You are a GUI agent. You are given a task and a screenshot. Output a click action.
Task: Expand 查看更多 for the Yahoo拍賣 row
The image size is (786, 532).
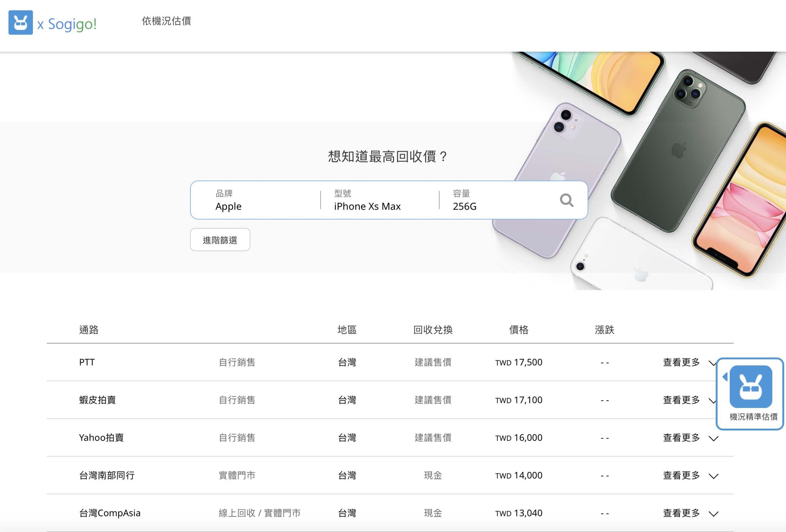click(690, 438)
